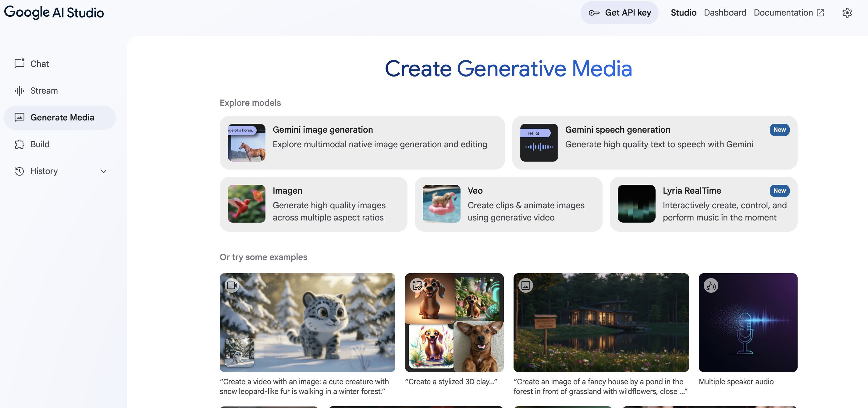Open the Imagen hummingbird card
The height and width of the screenshot is (408, 868).
pyautogui.click(x=313, y=204)
